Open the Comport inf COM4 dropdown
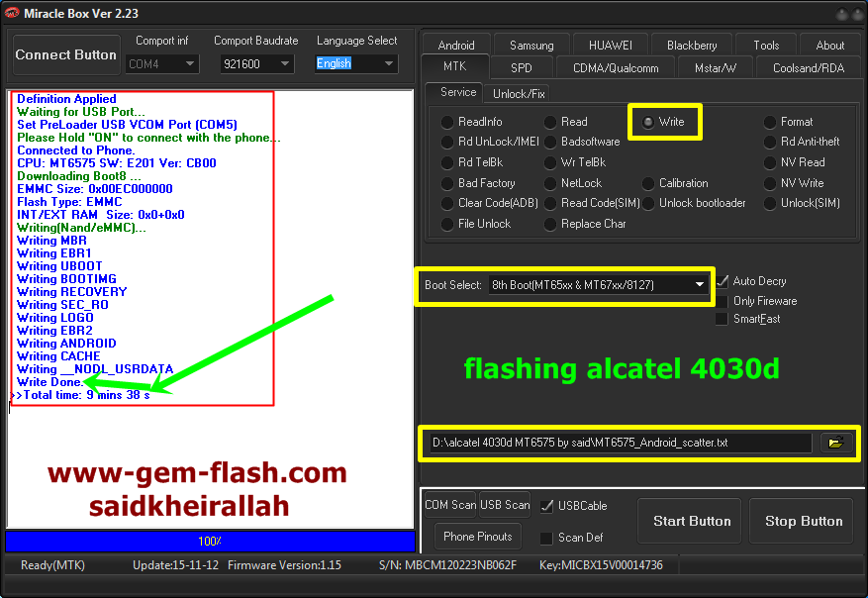Screen dimensions: 868x598 coord(161,63)
